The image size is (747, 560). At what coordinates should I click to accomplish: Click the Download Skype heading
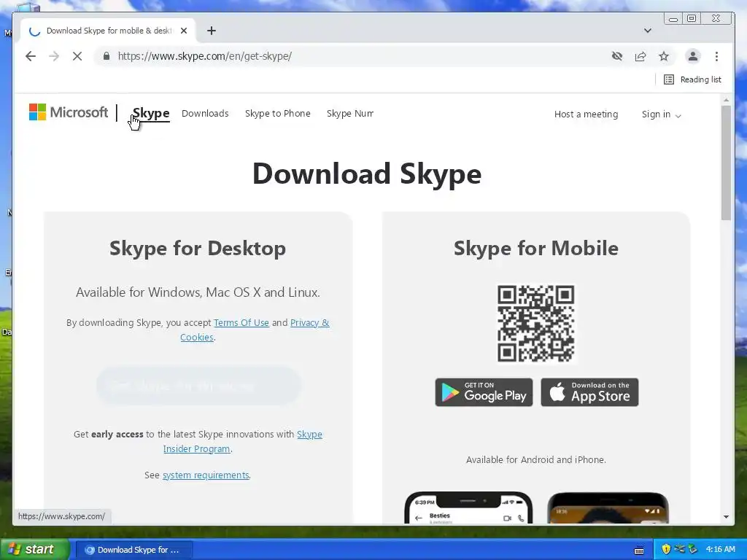point(367,174)
